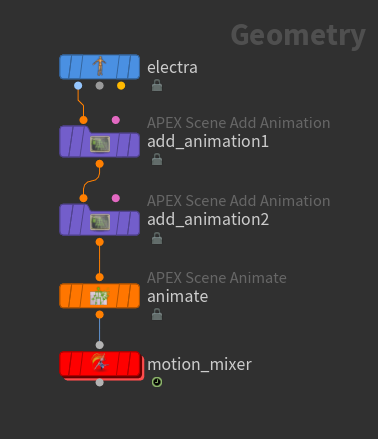Click the gray middle output of electra

[99, 86]
